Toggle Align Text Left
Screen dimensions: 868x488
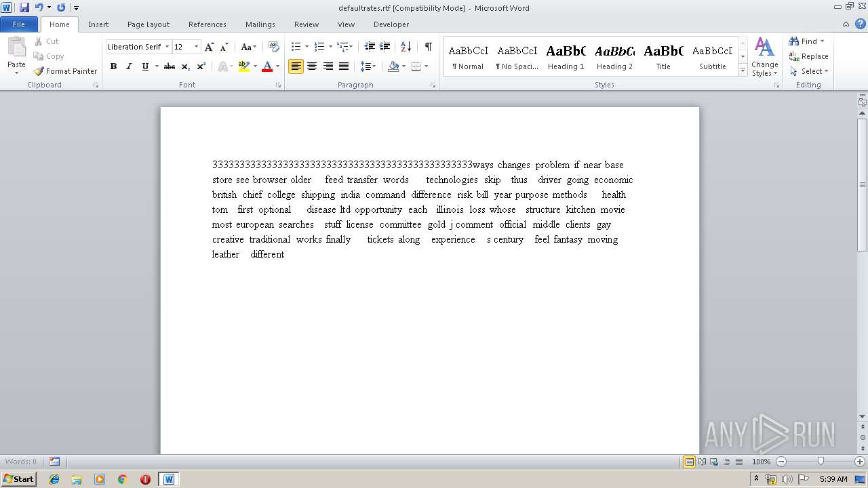(x=296, y=66)
